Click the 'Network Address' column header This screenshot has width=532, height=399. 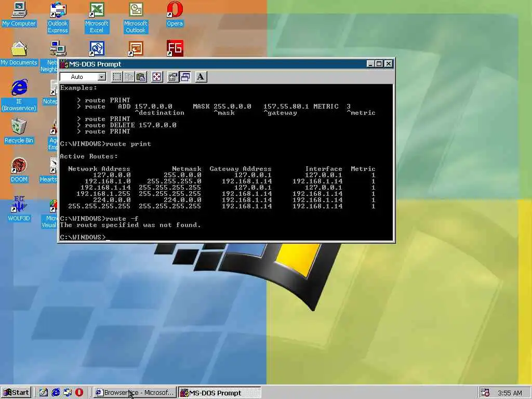[99, 169]
